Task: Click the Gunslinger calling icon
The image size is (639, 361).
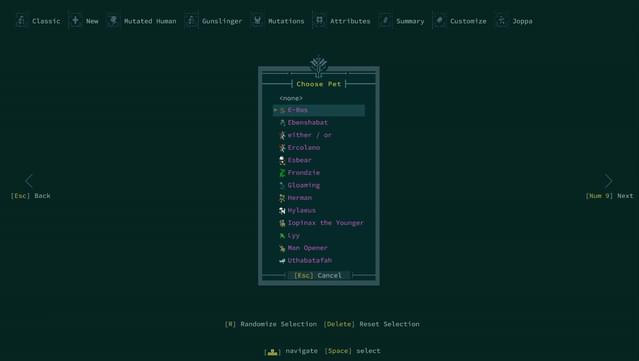Action: [x=191, y=20]
